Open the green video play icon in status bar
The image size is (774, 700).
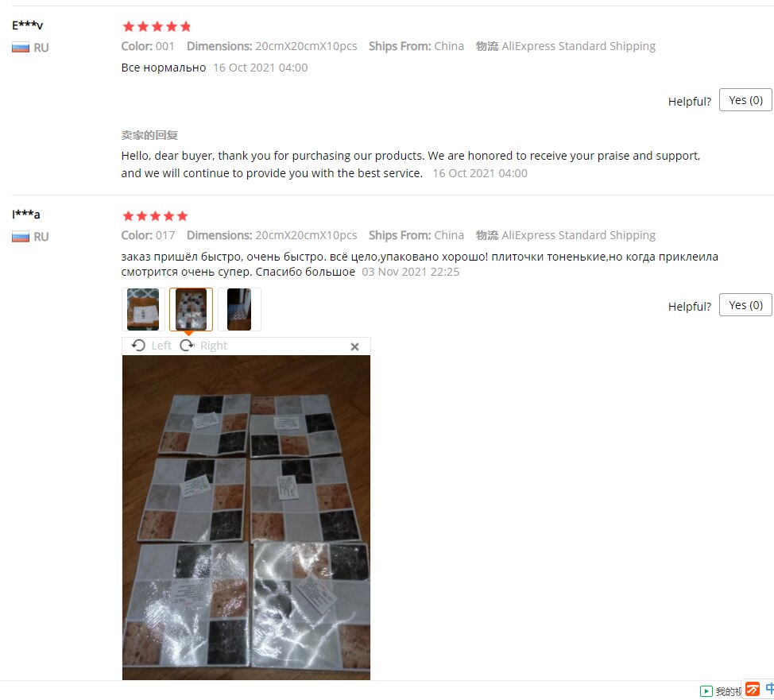point(706,691)
